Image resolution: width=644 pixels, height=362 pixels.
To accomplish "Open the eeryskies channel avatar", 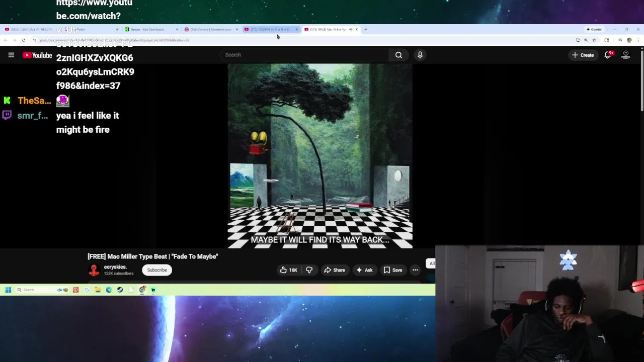I will tap(94, 270).
